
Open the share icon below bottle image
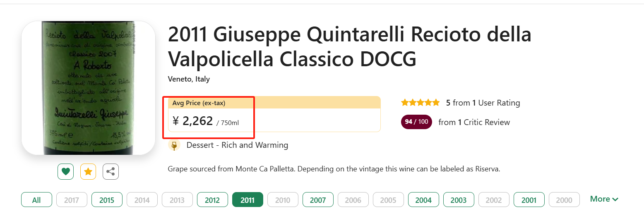pyautogui.click(x=111, y=171)
